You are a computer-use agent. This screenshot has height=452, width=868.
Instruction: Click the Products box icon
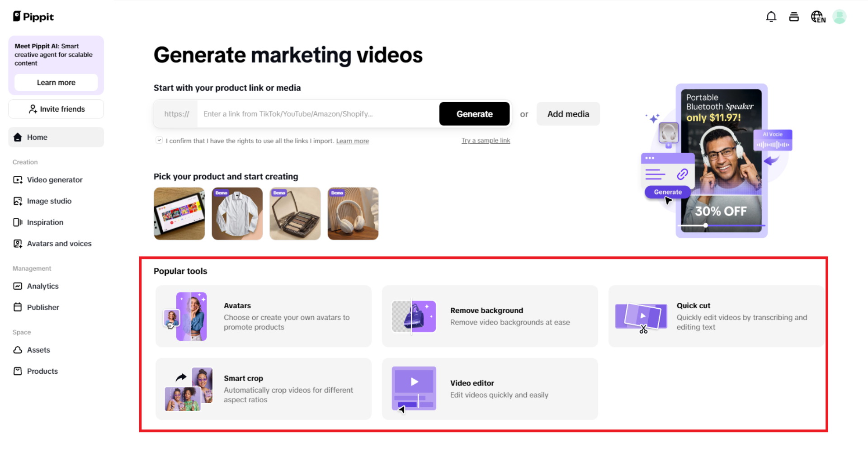click(x=18, y=371)
